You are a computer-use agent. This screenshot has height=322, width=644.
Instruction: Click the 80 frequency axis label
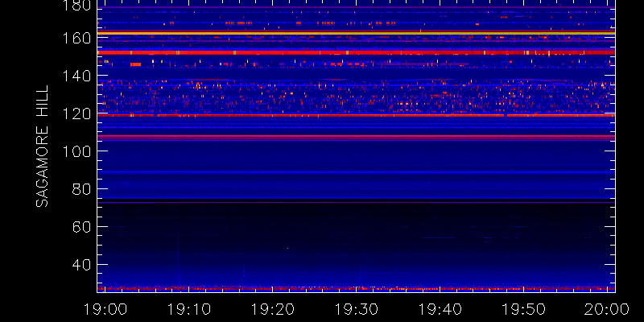click(80, 189)
